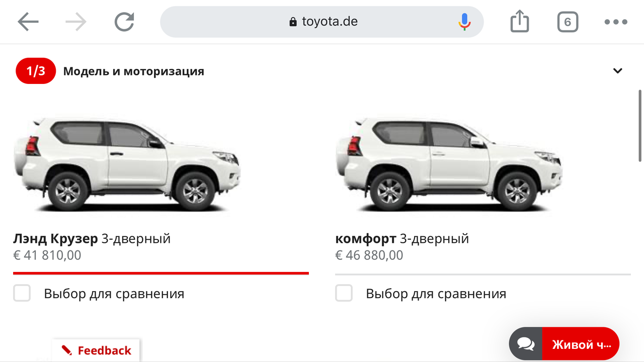Click the browser forward arrow
644x362 pixels.
[x=76, y=22]
